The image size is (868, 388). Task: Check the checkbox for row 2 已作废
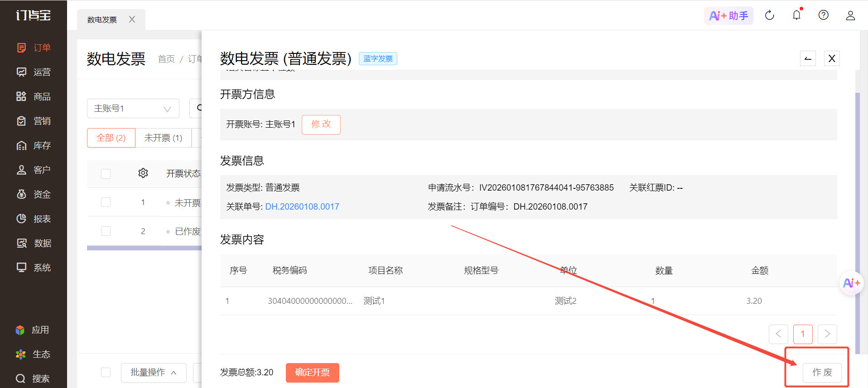click(106, 231)
